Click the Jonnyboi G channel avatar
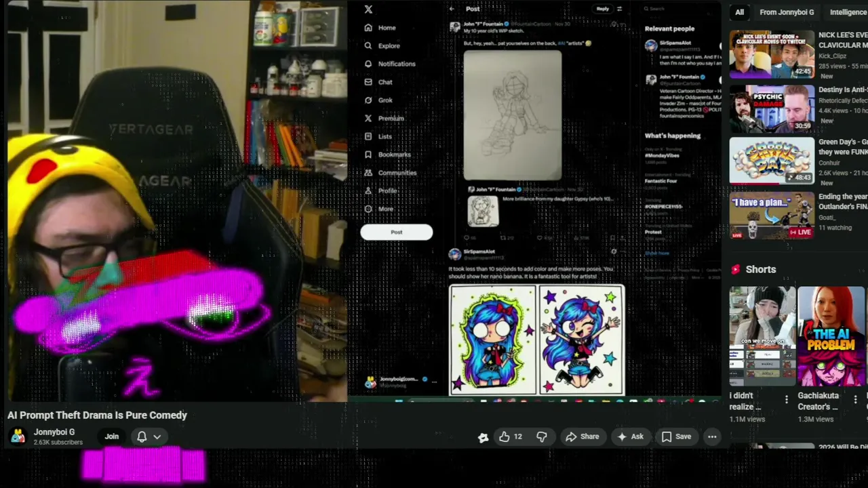Viewport: 868px width, 488px height. coord(18,436)
